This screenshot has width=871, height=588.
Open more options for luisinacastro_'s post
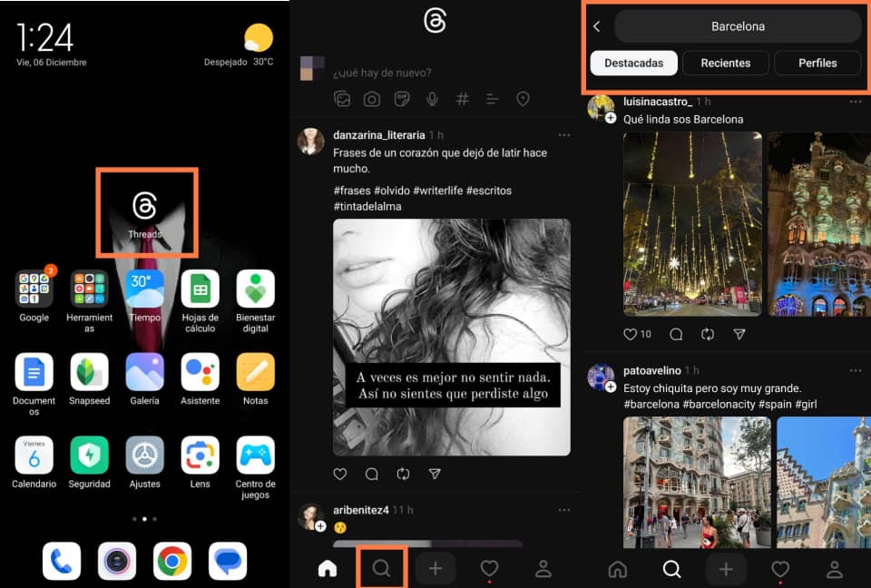coord(856,102)
